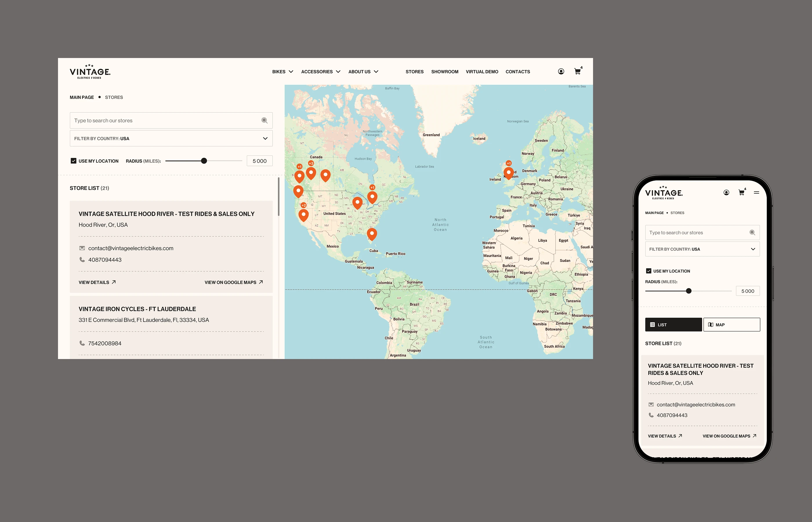The image size is (812, 522).
Task: Click the Florida map pin marker
Action: point(372,233)
